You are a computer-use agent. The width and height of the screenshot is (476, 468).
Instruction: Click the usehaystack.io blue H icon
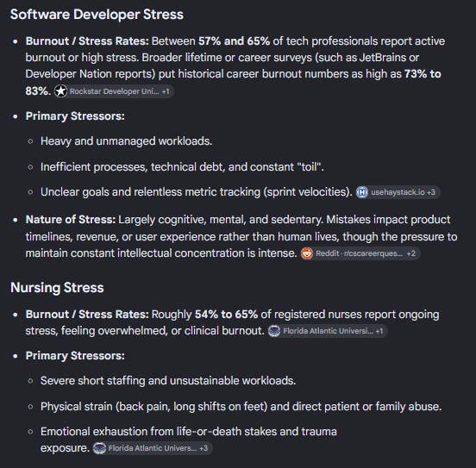click(362, 192)
